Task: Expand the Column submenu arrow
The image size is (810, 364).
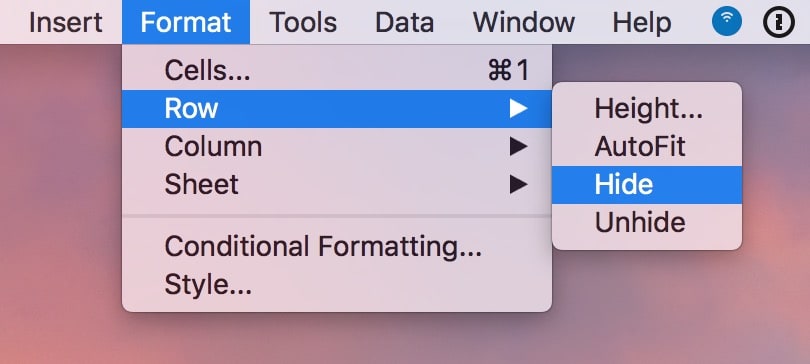Action: point(518,147)
